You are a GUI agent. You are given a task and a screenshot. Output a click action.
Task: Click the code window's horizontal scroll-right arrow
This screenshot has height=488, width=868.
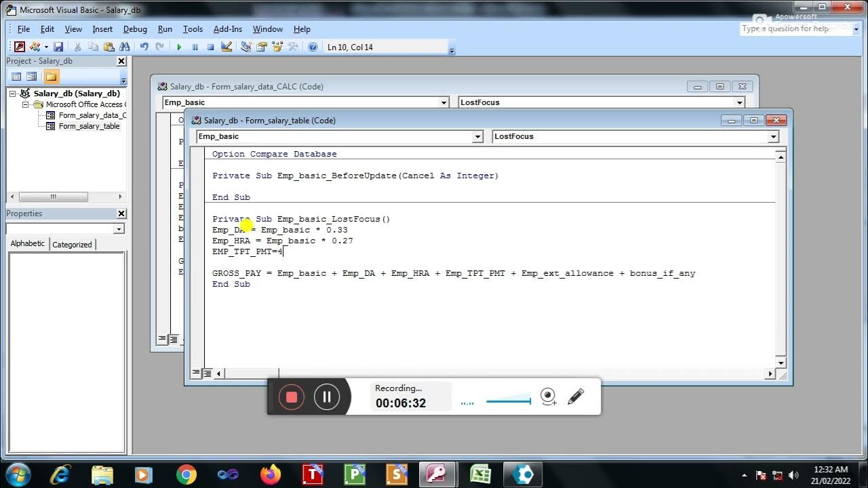[x=770, y=373]
